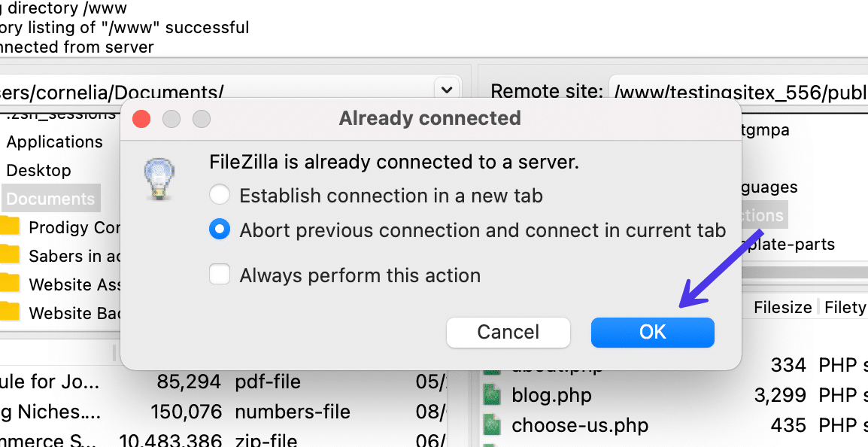This screenshot has width=868, height=447.
Task: Click the red close dialog button
Action: pyautogui.click(x=141, y=119)
